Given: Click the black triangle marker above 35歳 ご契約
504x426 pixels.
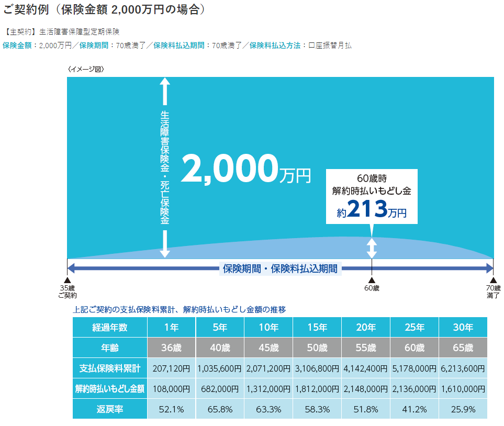Looking at the screenshot, I should tap(67, 281).
